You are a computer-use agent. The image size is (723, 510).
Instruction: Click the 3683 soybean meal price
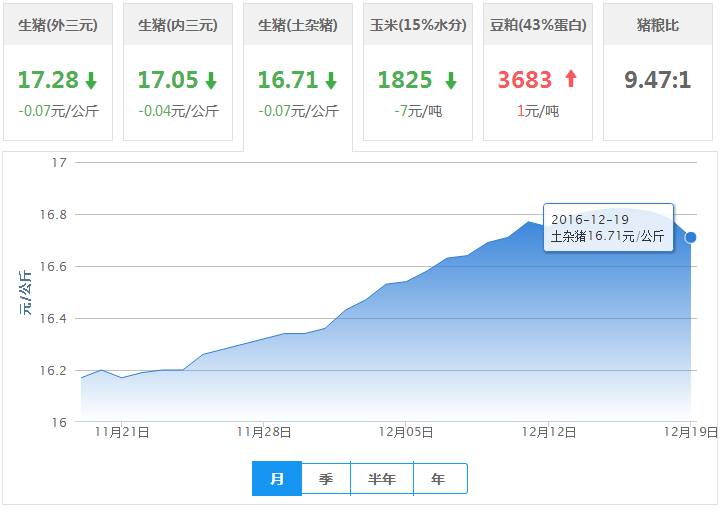pyautogui.click(x=525, y=80)
